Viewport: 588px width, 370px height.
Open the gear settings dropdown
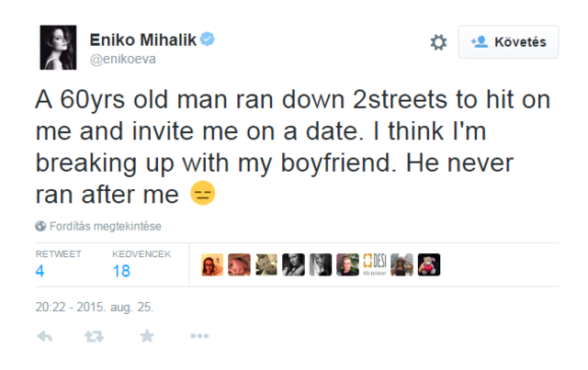[438, 42]
